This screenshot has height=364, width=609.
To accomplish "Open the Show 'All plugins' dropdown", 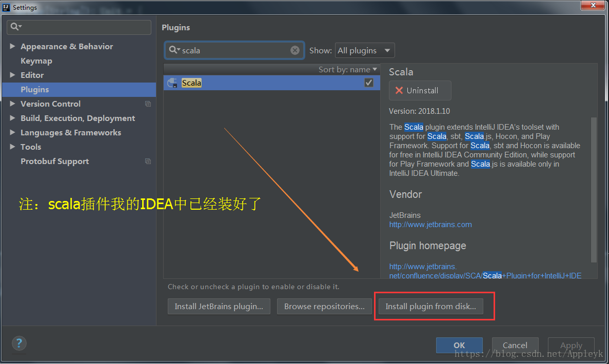I will tap(365, 50).
